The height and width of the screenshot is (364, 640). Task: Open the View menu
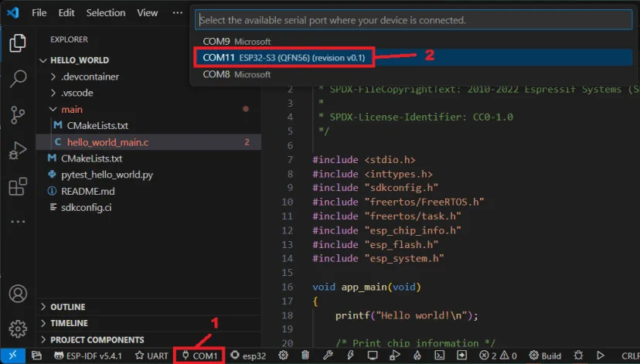148,12
